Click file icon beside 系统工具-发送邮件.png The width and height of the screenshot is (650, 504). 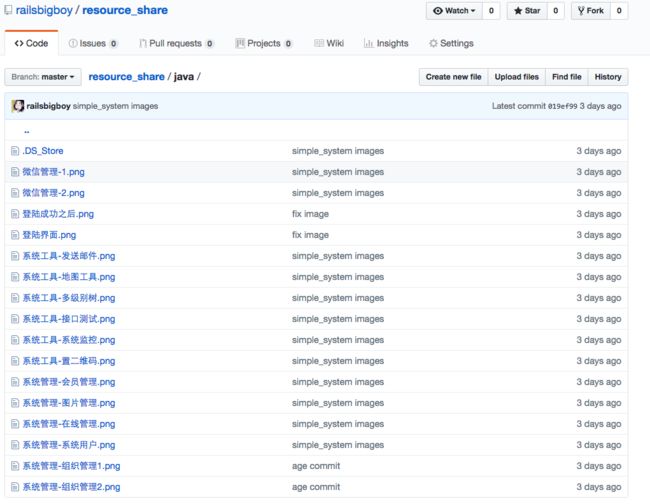[x=15, y=256]
